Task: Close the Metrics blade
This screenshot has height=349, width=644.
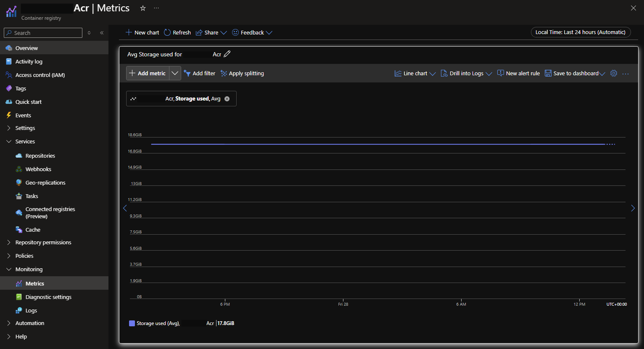Action: pos(633,8)
